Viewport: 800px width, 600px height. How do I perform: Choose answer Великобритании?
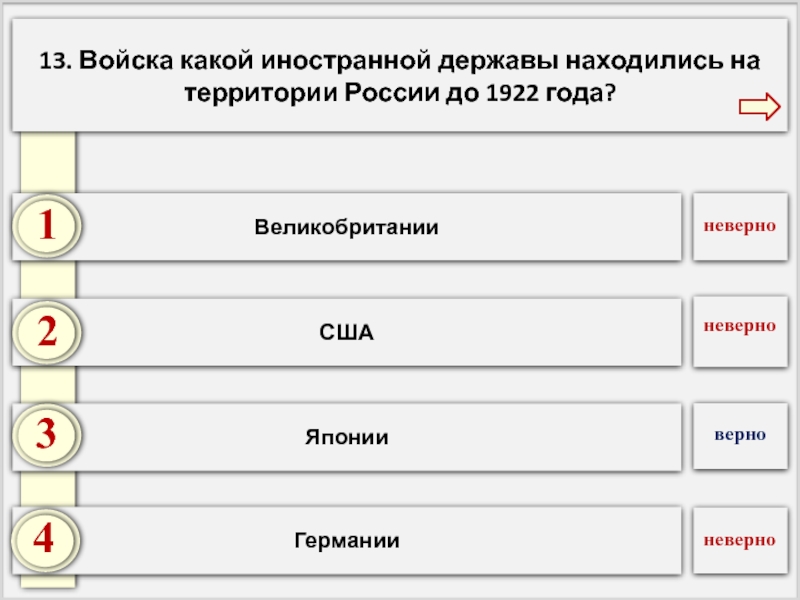click(x=346, y=227)
